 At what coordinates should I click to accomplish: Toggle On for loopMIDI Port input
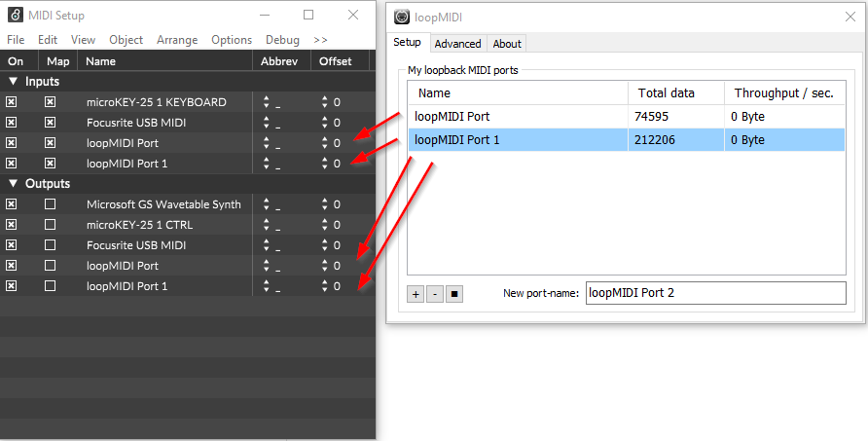(x=11, y=143)
